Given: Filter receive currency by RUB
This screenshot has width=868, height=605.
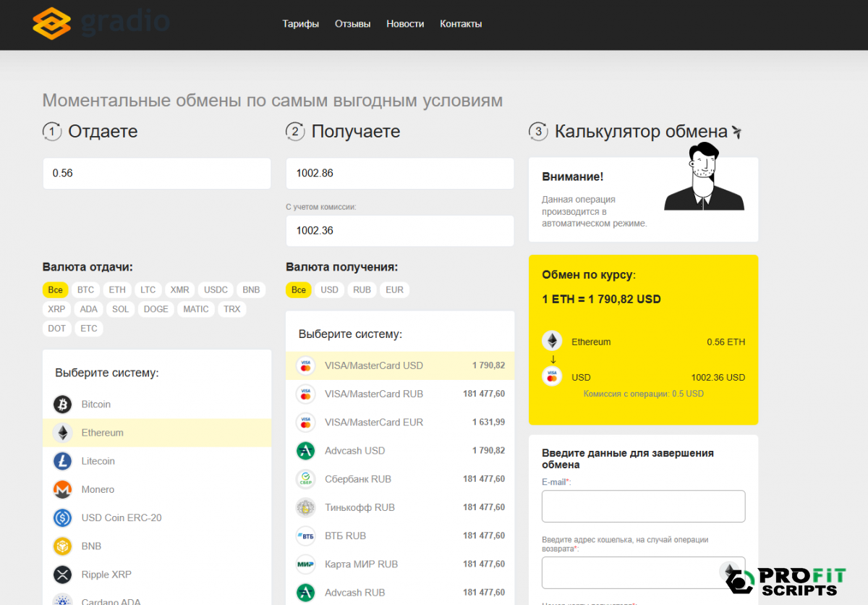Looking at the screenshot, I should pos(362,289).
